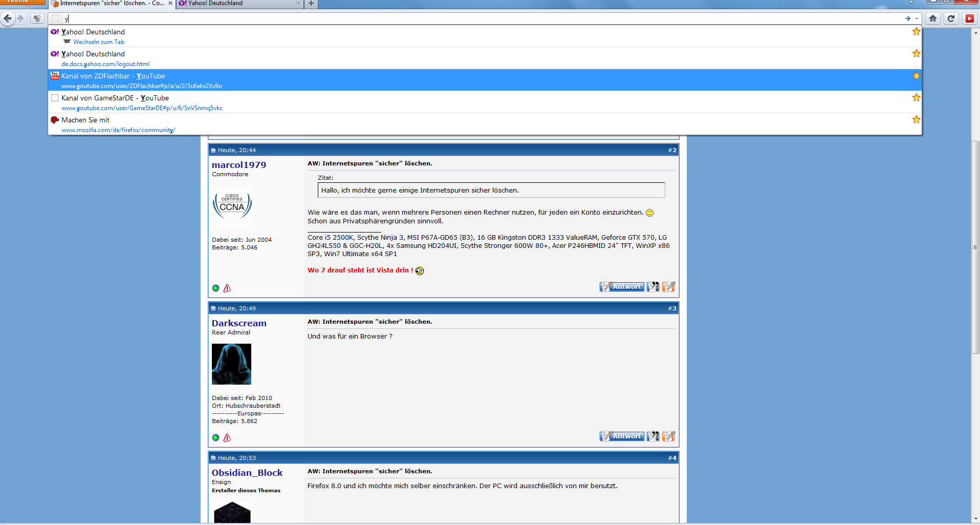The height and width of the screenshot is (525, 980).
Task: Open Obsidian_Block's user profile link
Action: (x=247, y=473)
